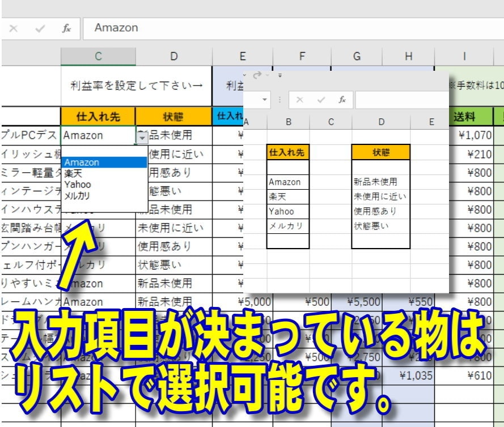Click the 仕入れ先 header in overlay list
This screenshot has height=427, width=504.
point(287,152)
